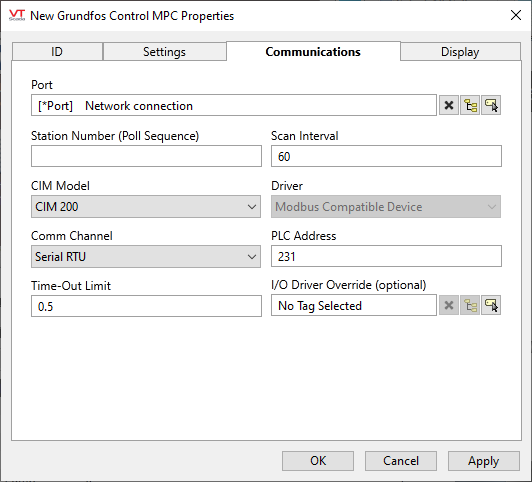
Task: Open properties of the Port tag
Action: coord(491,105)
